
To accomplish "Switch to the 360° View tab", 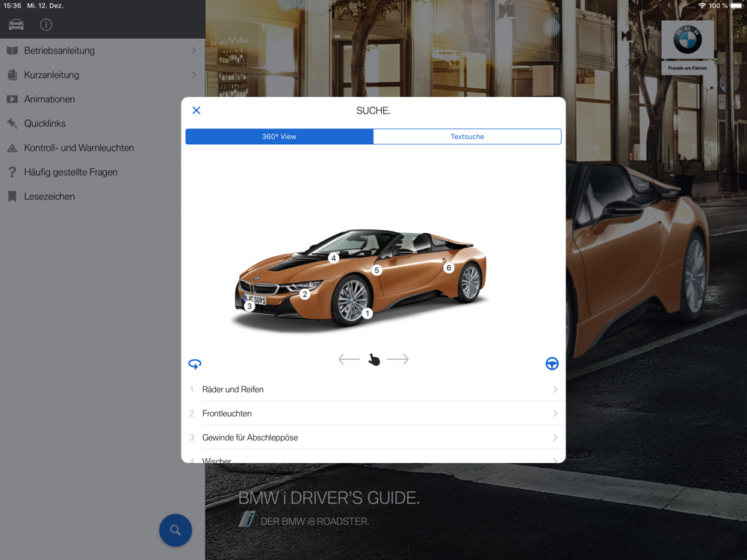I will pyautogui.click(x=279, y=137).
